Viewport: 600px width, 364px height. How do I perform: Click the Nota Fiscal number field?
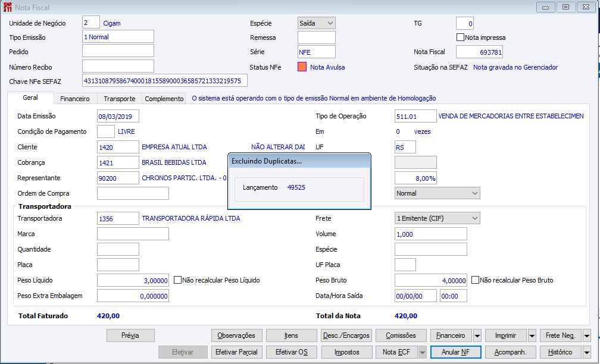(479, 52)
